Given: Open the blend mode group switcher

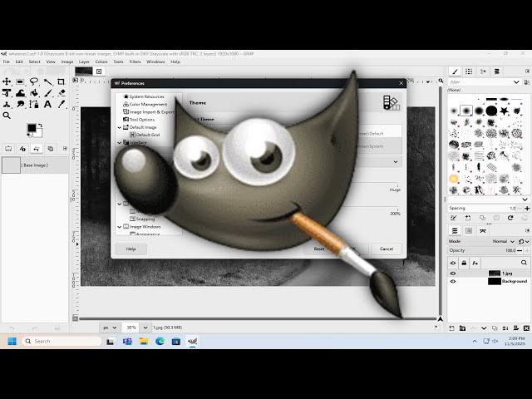Looking at the screenshot, I should (x=524, y=241).
